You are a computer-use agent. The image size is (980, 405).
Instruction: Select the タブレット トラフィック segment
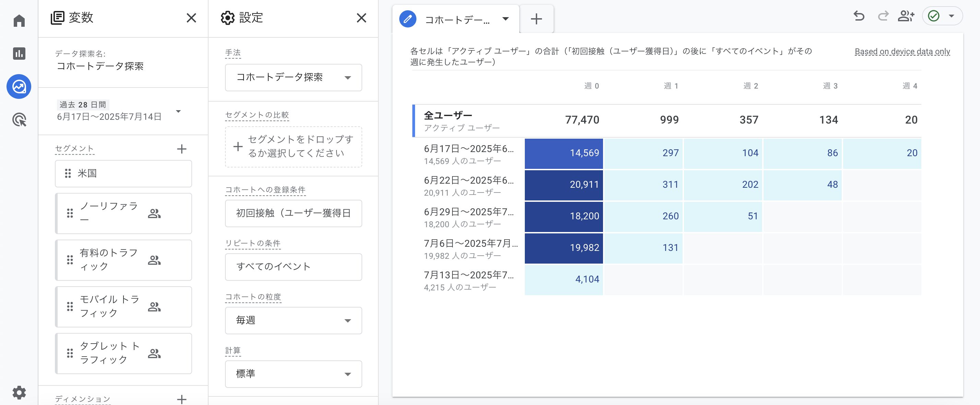123,353
